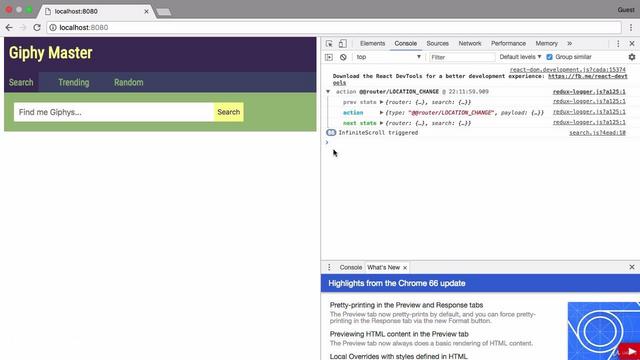Viewport: 640px width, 360px height.
Task: Activate the inspect element picker icon
Action: (329, 43)
